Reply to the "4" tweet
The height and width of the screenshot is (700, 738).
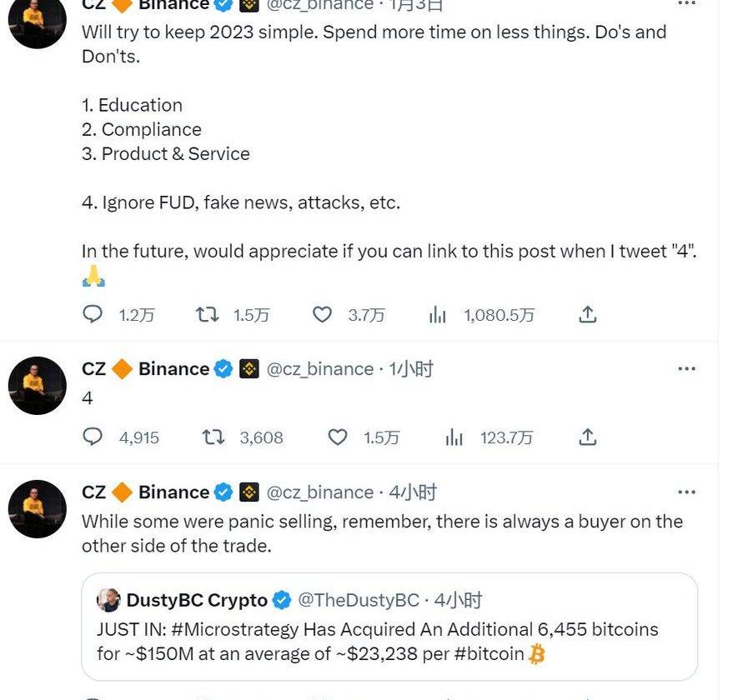(x=93, y=437)
